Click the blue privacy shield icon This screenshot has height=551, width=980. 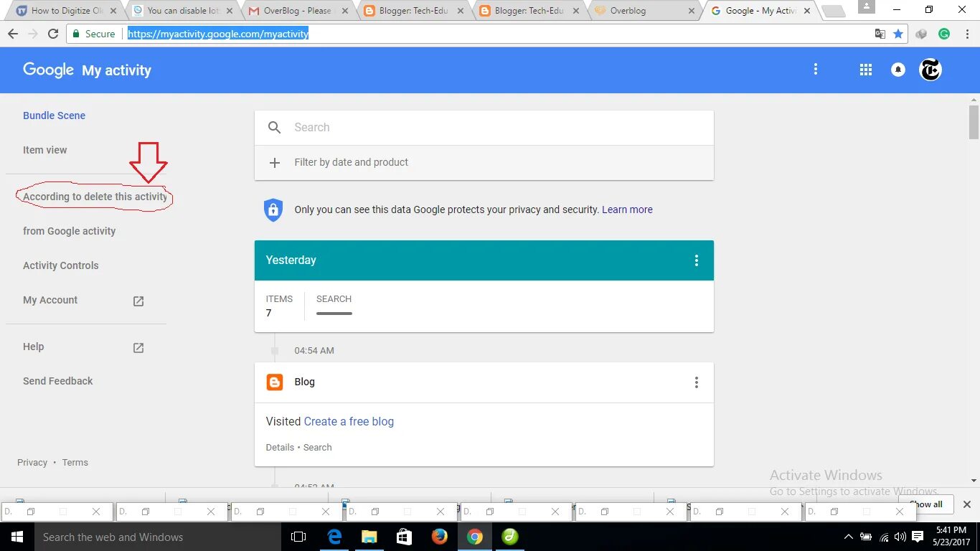pyautogui.click(x=273, y=209)
